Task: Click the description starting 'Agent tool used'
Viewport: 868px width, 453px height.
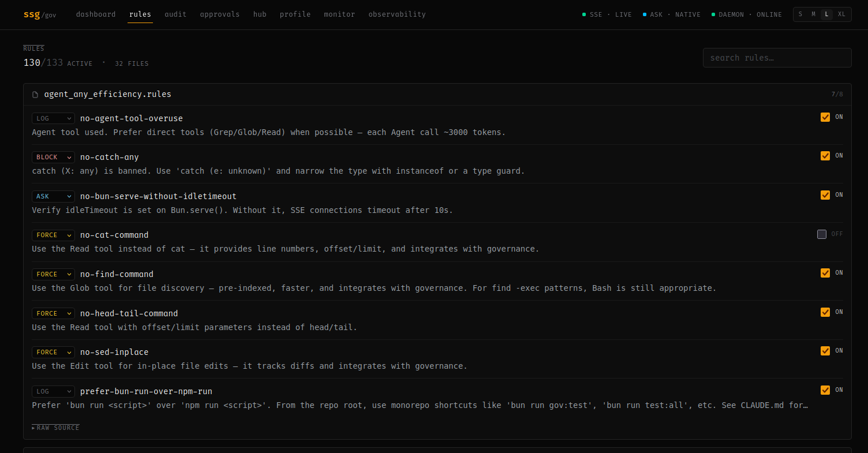Action: pos(268,132)
